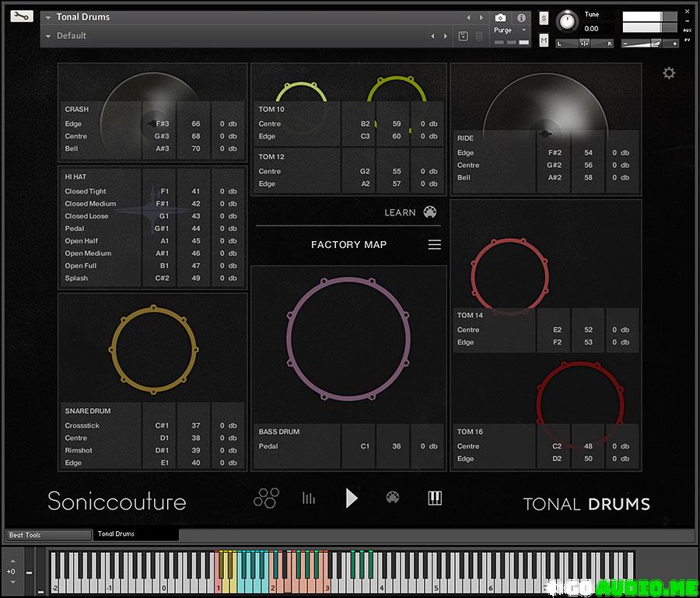Open the Purge dropdown menu

click(510, 30)
